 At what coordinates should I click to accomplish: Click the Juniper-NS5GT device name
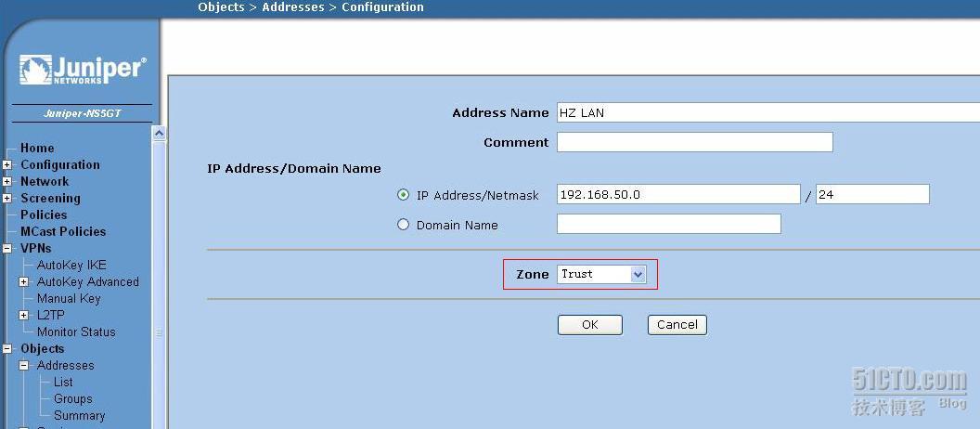pyautogui.click(x=83, y=114)
